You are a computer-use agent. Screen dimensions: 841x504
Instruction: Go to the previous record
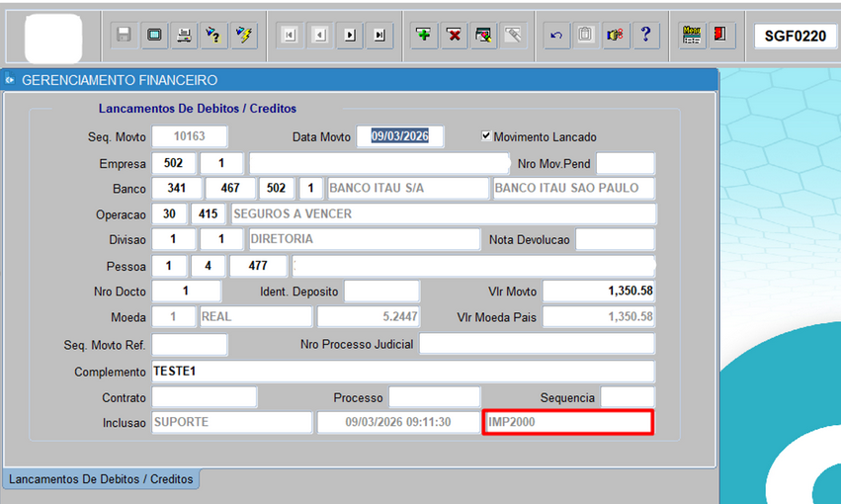[319, 35]
